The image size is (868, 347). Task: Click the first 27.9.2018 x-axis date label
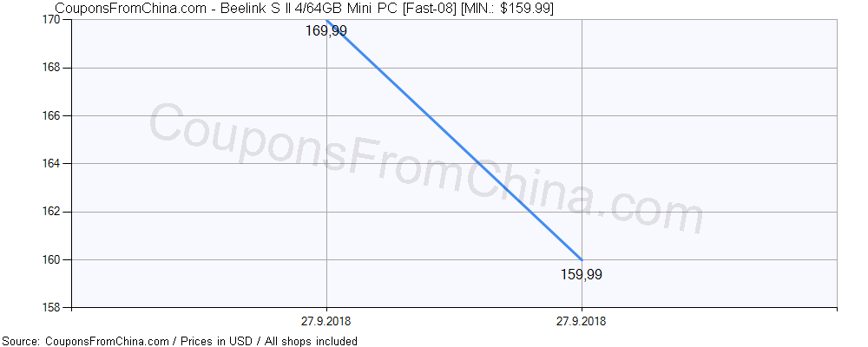(x=326, y=321)
